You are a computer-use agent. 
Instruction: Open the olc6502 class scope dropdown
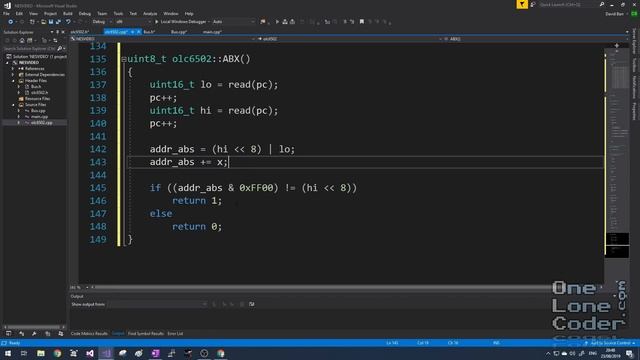click(x=349, y=39)
